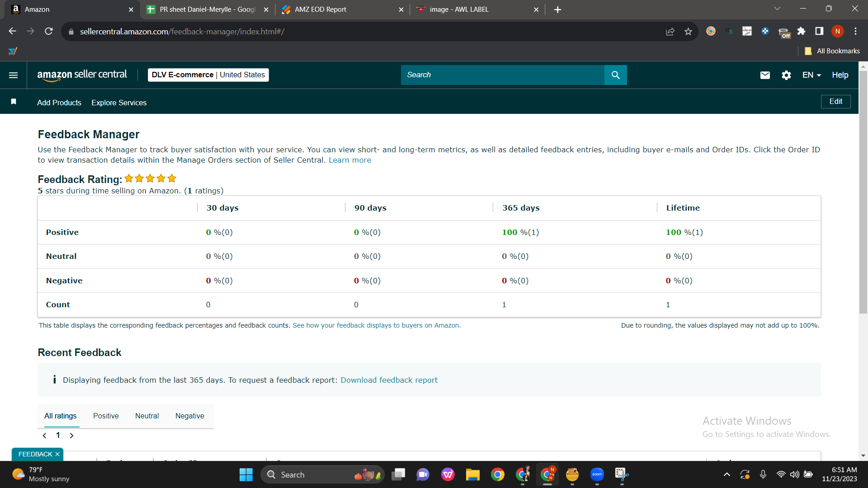Click the Edit button
The width and height of the screenshot is (868, 488).
(835, 102)
